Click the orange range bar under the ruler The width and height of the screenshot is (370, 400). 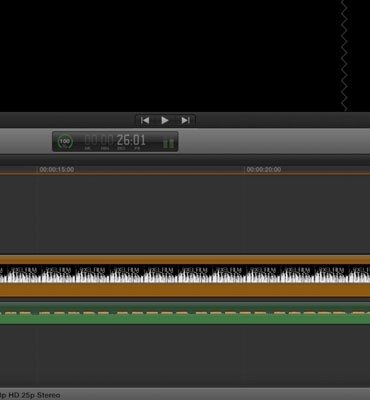pyautogui.click(x=185, y=174)
